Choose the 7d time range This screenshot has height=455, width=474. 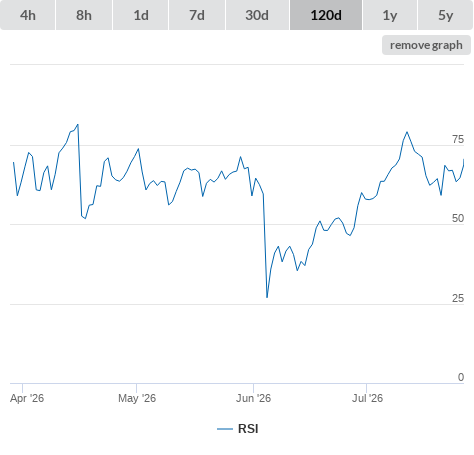pyautogui.click(x=197, y=15)
